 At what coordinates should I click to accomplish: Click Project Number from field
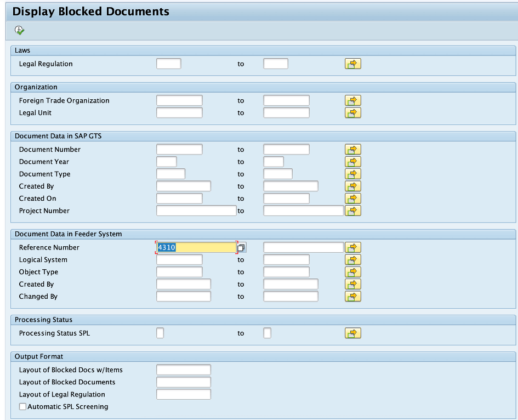pos(196,211)
